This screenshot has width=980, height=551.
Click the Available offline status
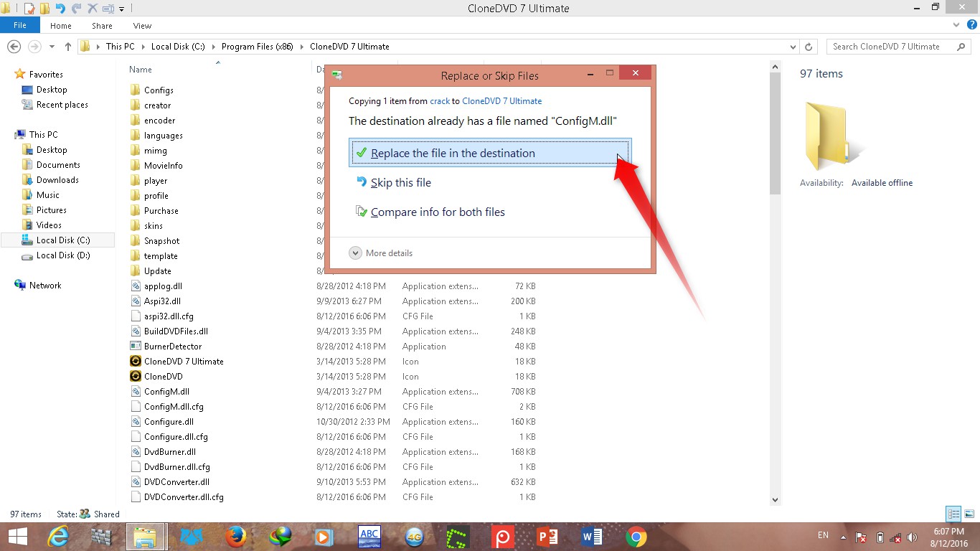[x=882, y=183]
